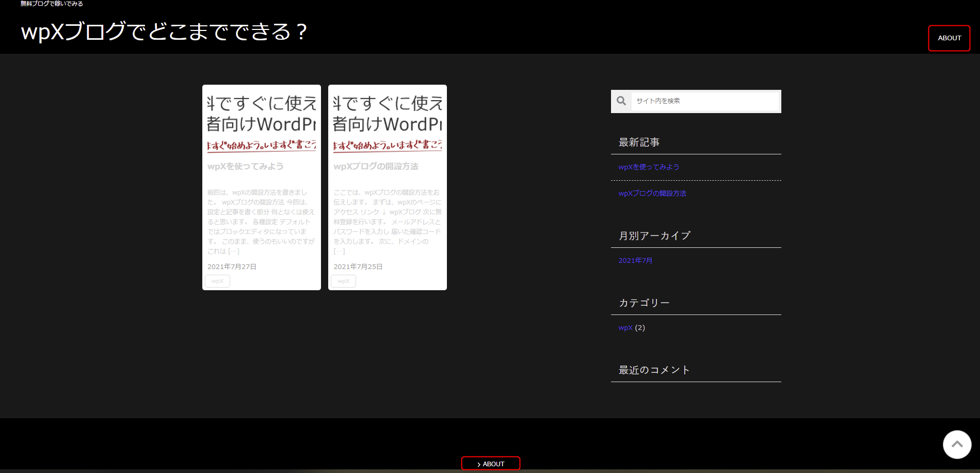
Task: Open the 2021年7月 monthly archive
Action: [635, 260]
